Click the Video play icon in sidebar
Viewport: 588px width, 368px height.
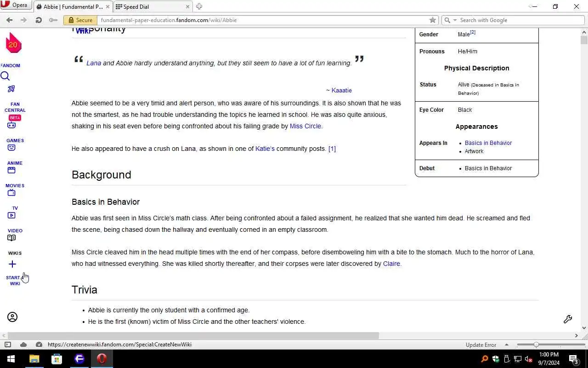pos(11,215)
